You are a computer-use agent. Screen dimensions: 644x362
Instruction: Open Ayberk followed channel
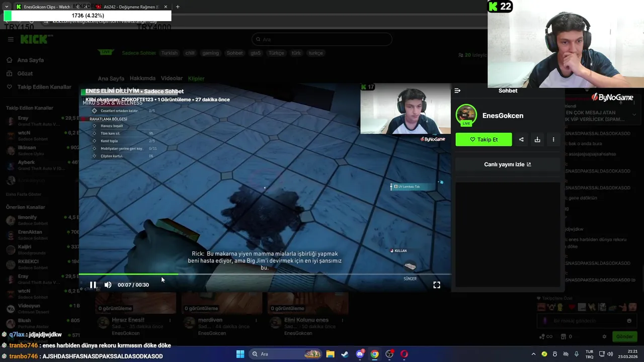point(39,165)
